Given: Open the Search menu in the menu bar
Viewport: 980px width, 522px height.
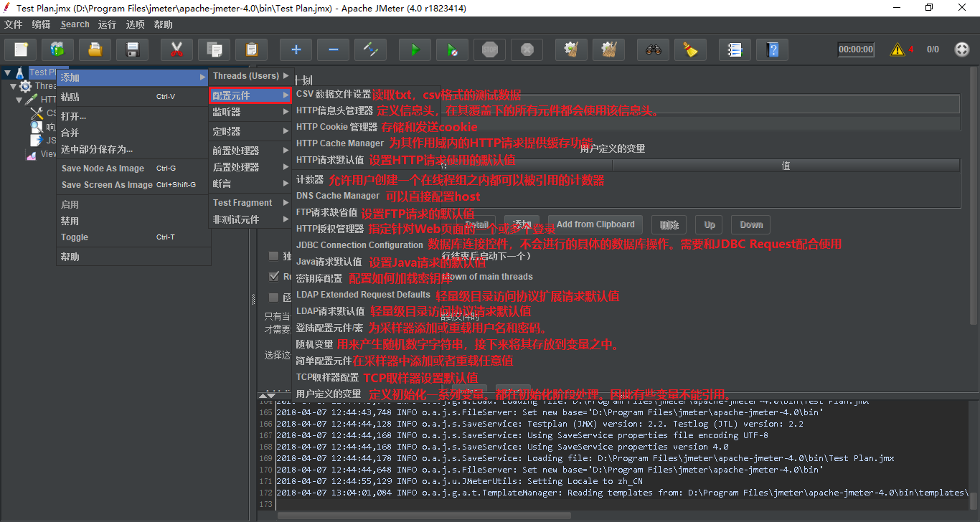Looking at the screenshot, I should (75, 24).
